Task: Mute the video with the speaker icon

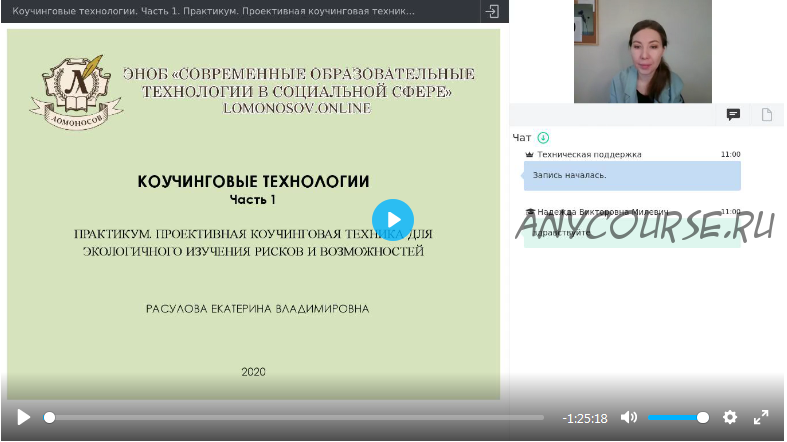Action: (x=629, y=417)
